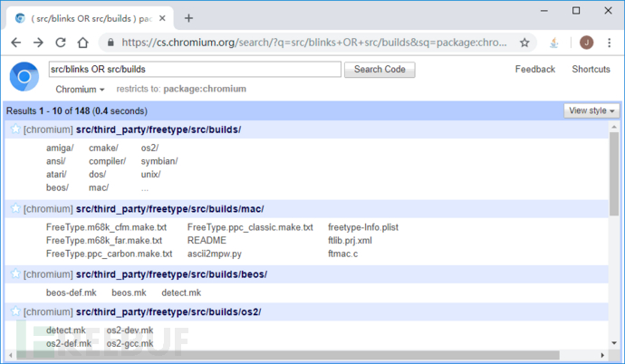This screenshot has width=625, height=364.
Task: Minimize the browser window
Action: point(544,11)
